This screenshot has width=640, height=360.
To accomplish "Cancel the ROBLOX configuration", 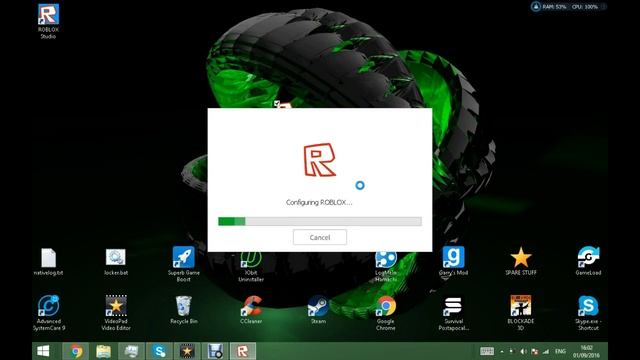I will [x=320, y=237].
